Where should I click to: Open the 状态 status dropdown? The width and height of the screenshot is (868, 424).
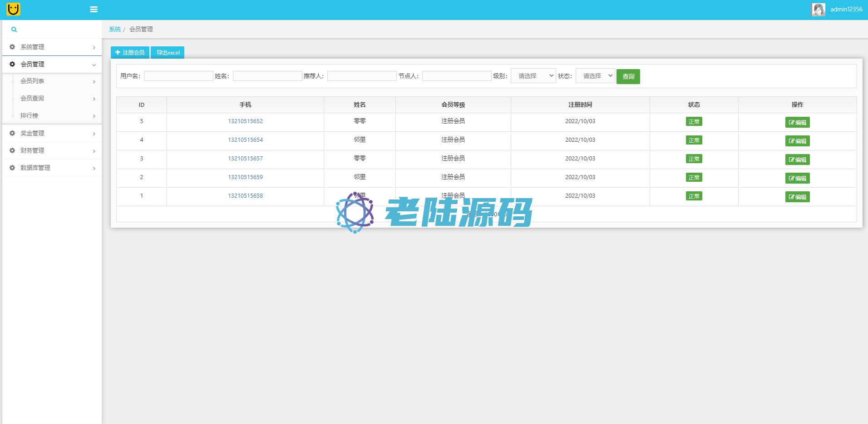click(x=595, y=76)
